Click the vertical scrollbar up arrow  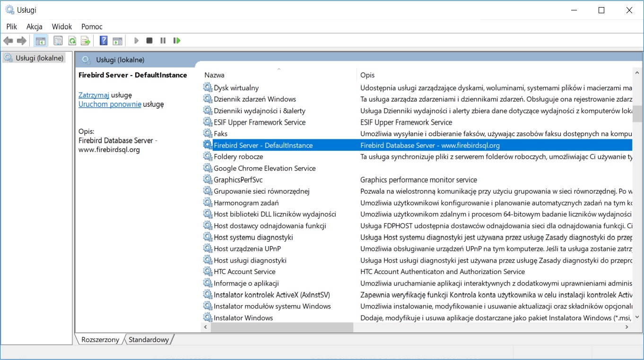click(637, 72)
